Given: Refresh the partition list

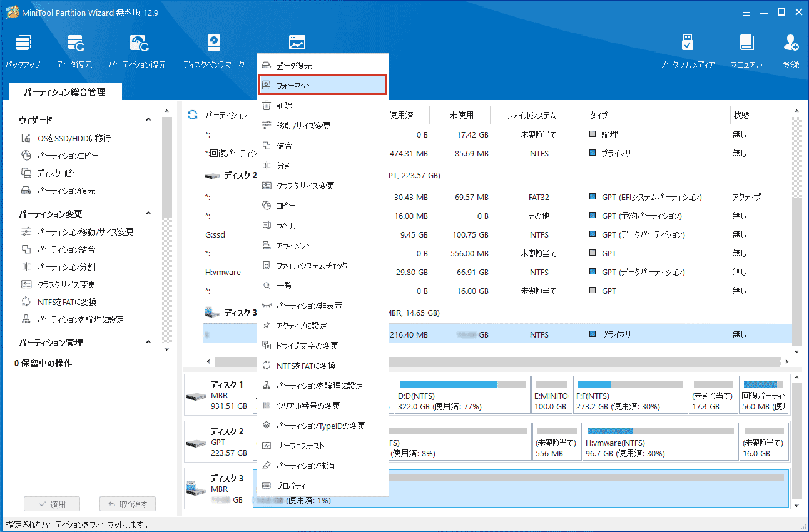Looking at the screenshot, I should [192, 114].
